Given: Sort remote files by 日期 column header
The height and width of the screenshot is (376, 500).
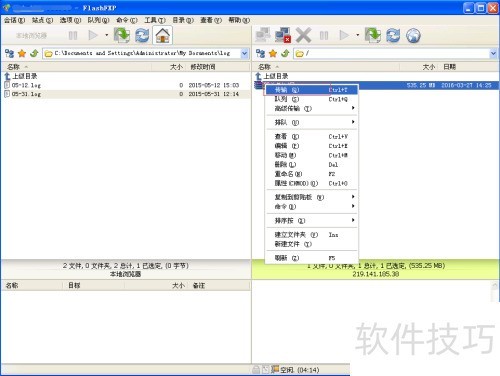Looking at the screenshot, I should pyautogui.click(x=470, y=67).
